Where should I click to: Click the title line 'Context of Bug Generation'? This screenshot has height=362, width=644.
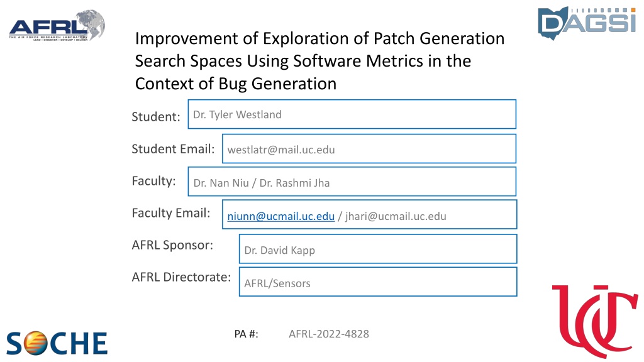tap(236, 84)
